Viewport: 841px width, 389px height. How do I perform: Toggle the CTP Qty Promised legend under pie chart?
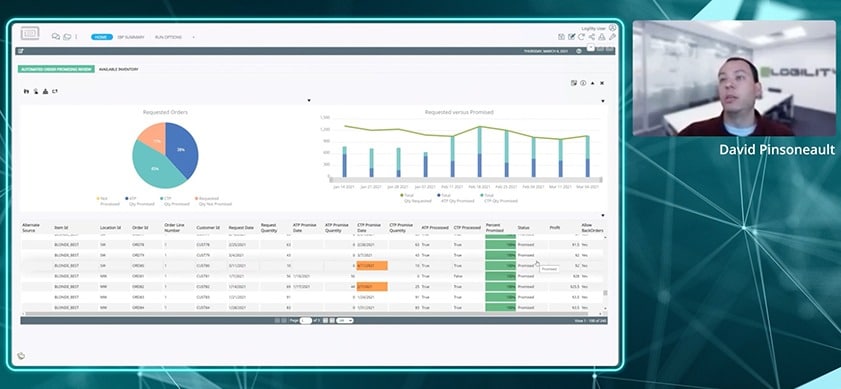[174, 201]
